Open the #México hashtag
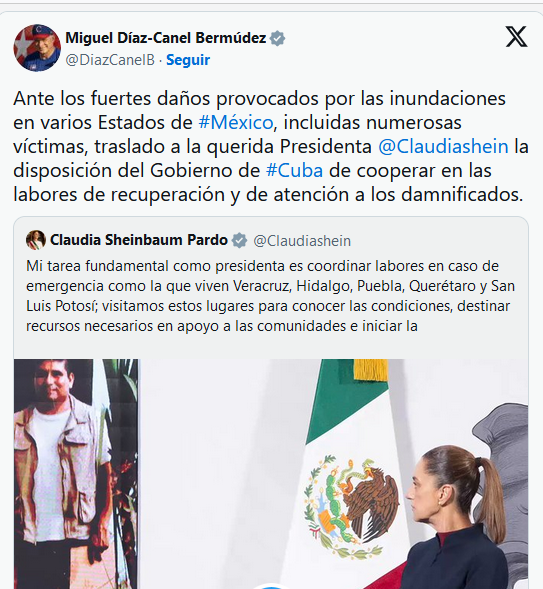This screenshot has width=543, height=589. click(235, 122)
